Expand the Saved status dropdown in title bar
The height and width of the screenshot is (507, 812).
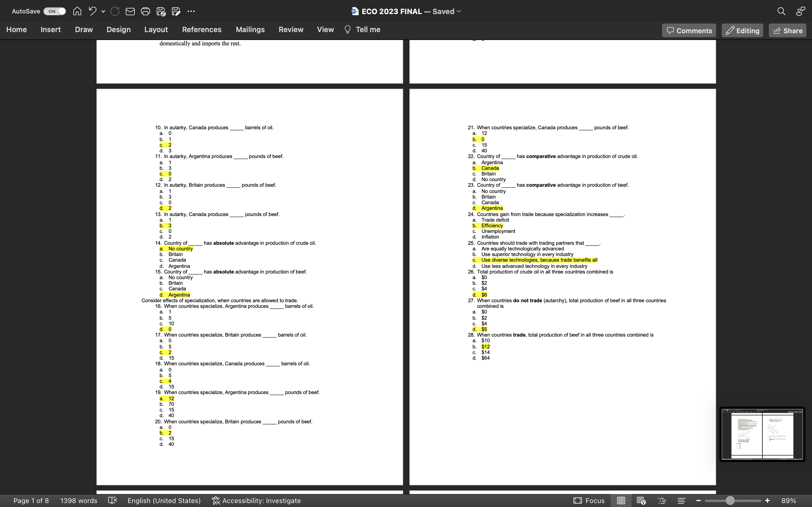coord(459,11)
